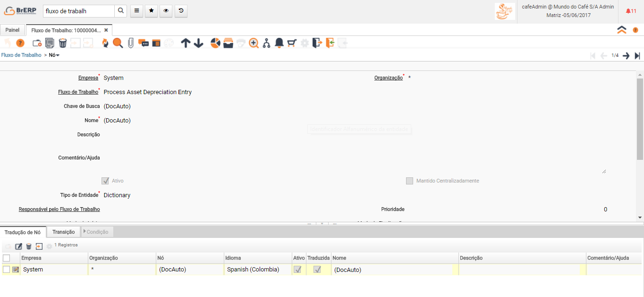This screenshot has width=644, height=297.
Task: Select all rows header checkbox in grid
Action: tap(6, 258)
